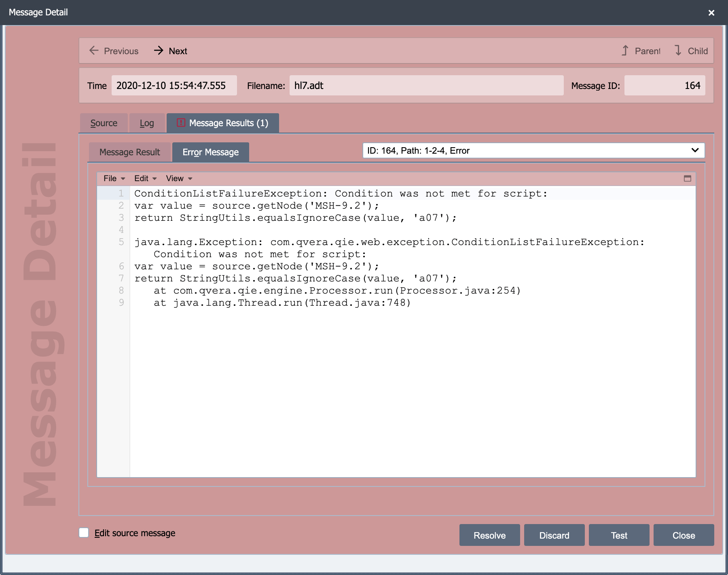Click the Resolve button
The height and width of the screenshot is (575, 728).
(489, 535)
